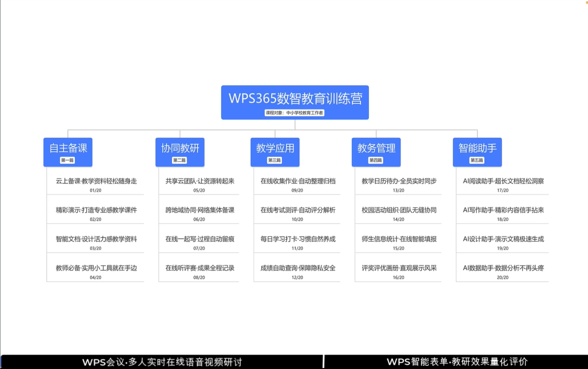
Task: Click the WPS智能表单 banner at the bottom
Action: (x=457, y=362)
